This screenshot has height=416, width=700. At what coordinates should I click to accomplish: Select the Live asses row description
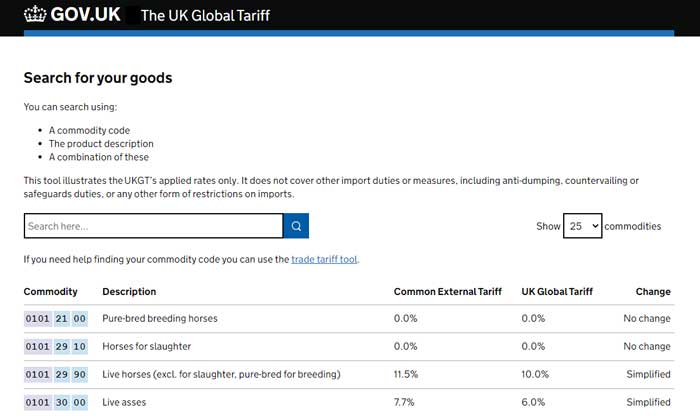click(124, 402)
